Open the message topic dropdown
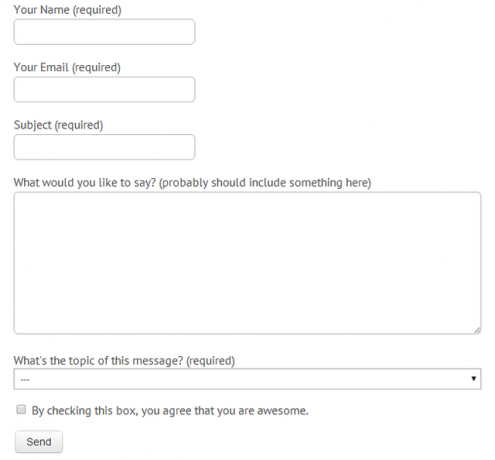 (247, 379)
